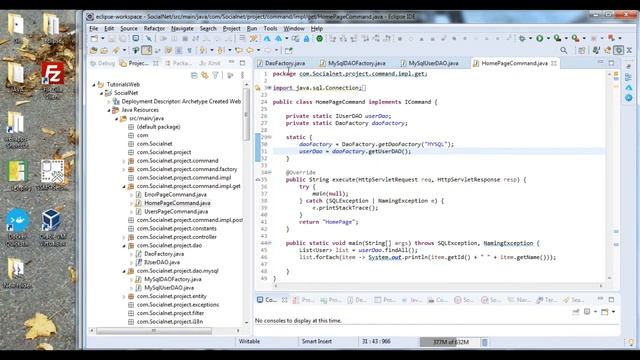Click the Back navigation arrow icon
The image size is (640, 360).
250,51
